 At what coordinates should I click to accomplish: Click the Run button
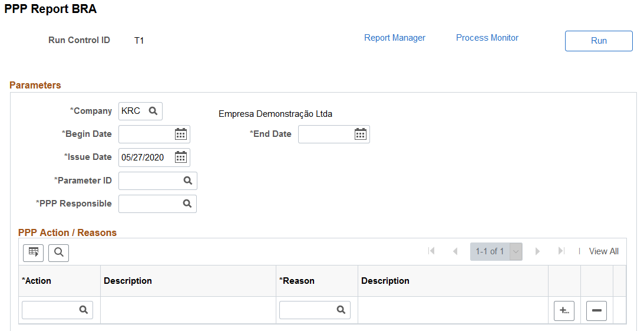click(x=599, y=41)
